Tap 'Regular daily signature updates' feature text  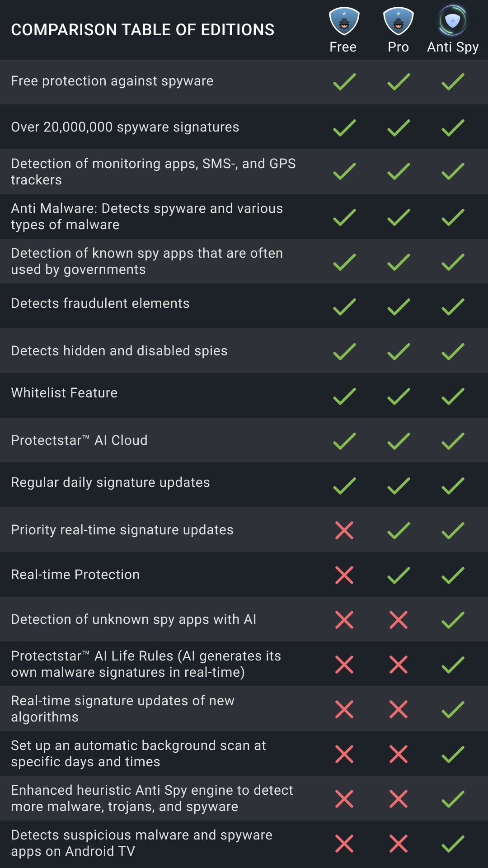coord(110,483)
